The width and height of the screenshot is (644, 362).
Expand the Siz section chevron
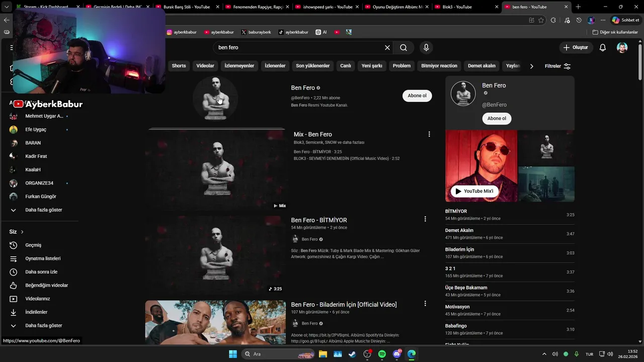point(22,232)
